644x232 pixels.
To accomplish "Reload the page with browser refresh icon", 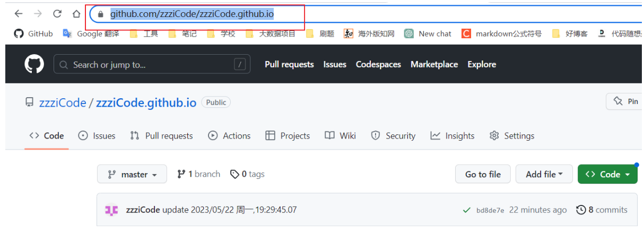I will pos(57,14).
